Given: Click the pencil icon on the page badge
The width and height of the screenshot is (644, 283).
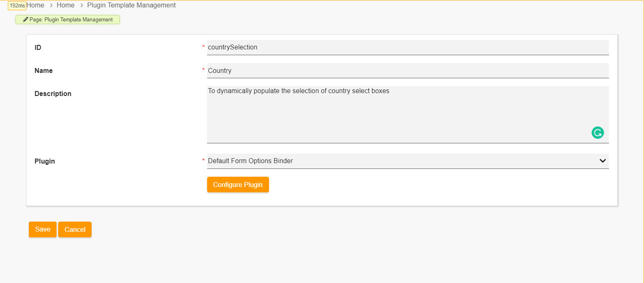Looking at the screenshot, I should [26, 20].
